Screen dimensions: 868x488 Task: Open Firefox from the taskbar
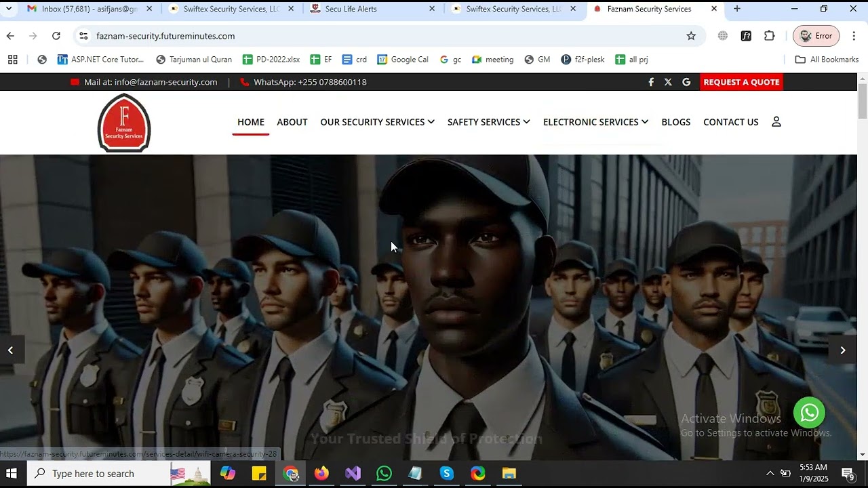click(x=321, y=474)
